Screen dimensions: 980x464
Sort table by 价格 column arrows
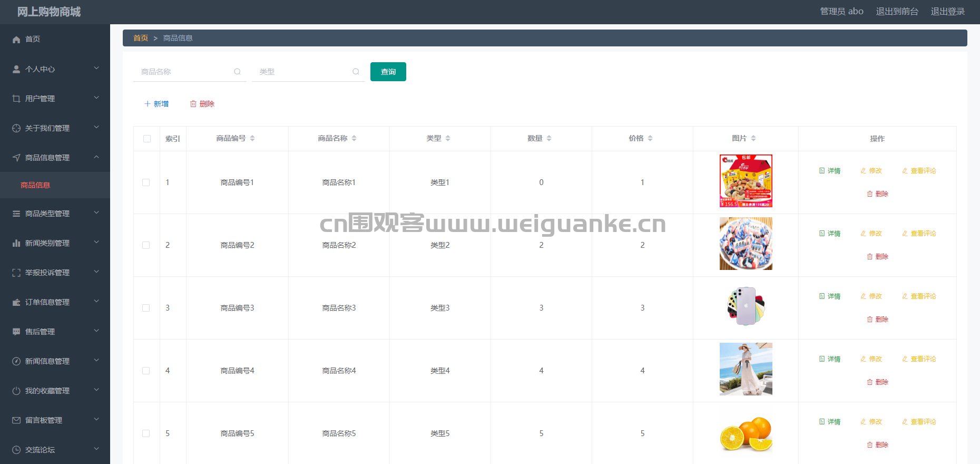pos(650,138)
